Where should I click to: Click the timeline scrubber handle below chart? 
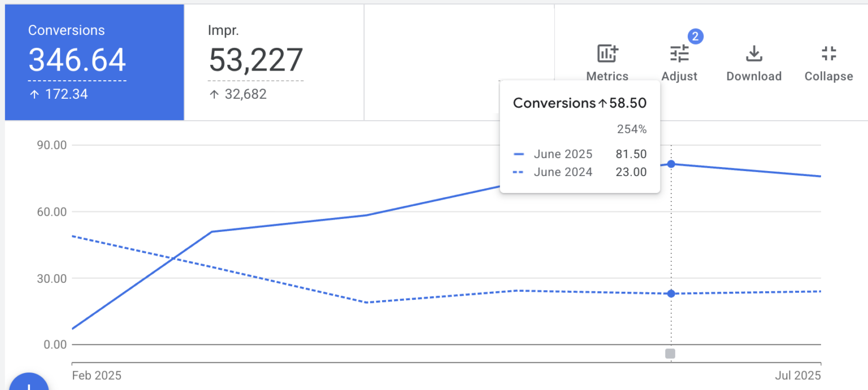[671, 353]
